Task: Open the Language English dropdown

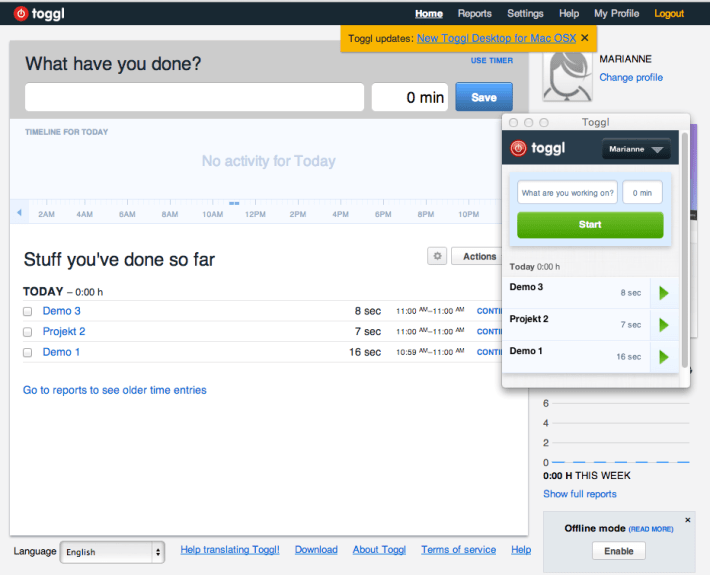Action: [x=112, y=551]
